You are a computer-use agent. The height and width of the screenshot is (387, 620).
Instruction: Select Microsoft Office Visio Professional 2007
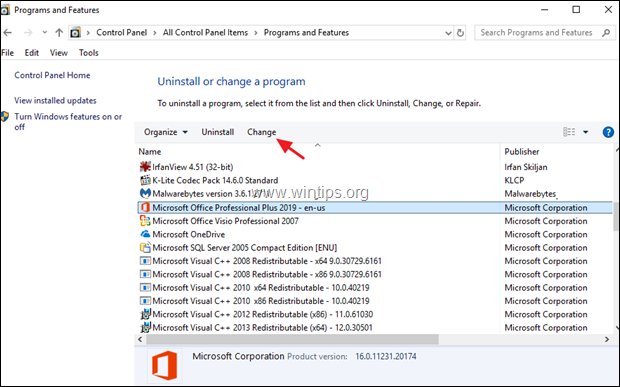225,221
